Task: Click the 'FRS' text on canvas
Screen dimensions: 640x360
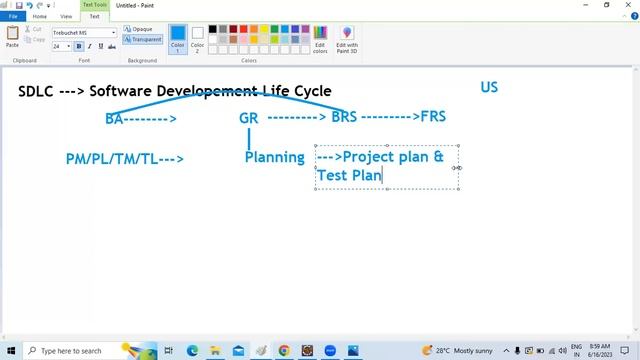Action: pyautogui.click(x=433, y=116)
